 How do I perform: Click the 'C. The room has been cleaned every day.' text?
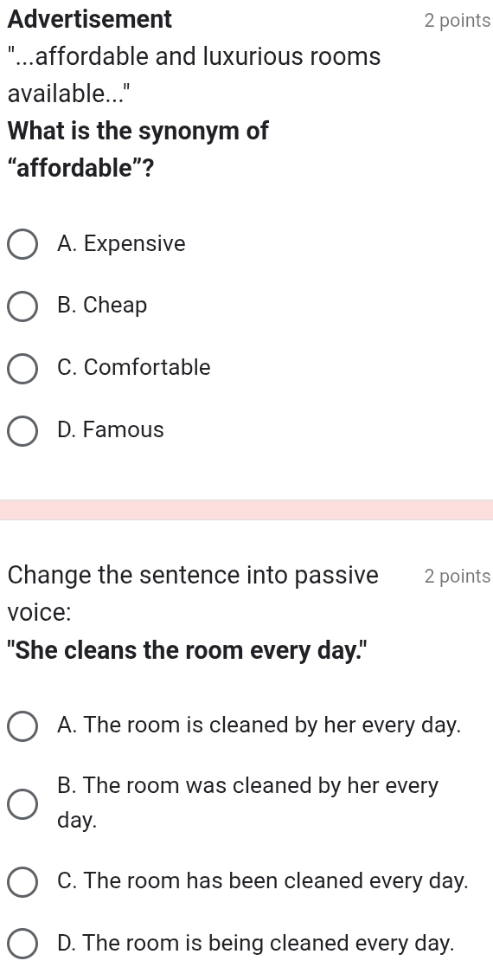262,880
